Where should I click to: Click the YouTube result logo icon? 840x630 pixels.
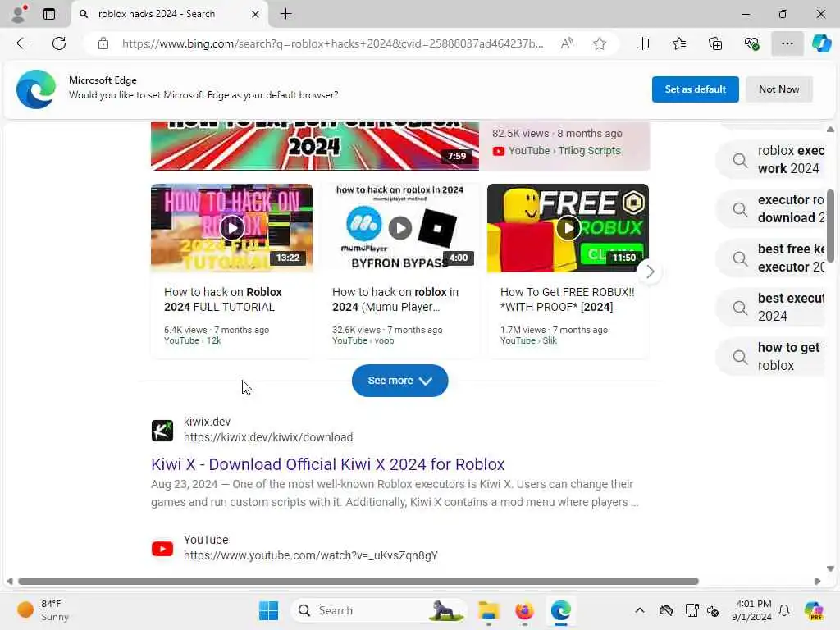162,549
